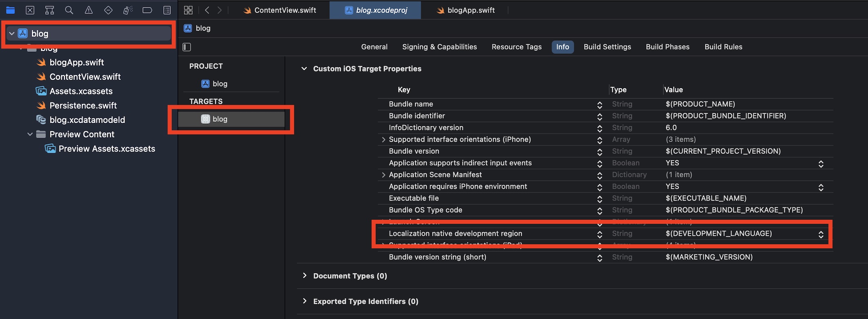
Task: Open key stepper for Bundle OS Type code
Action: click(x=600, y=211)
